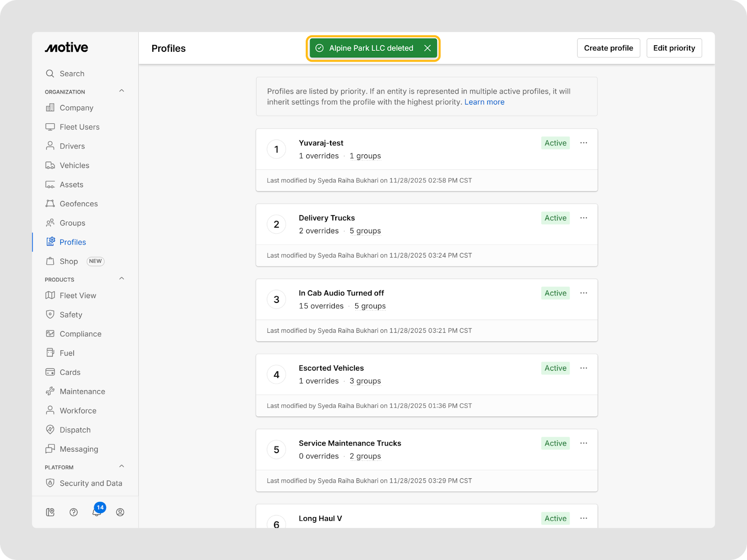Viewport: 747px width, 560px height.
Task: Collapse the Platform section
Action: point(122,466)
